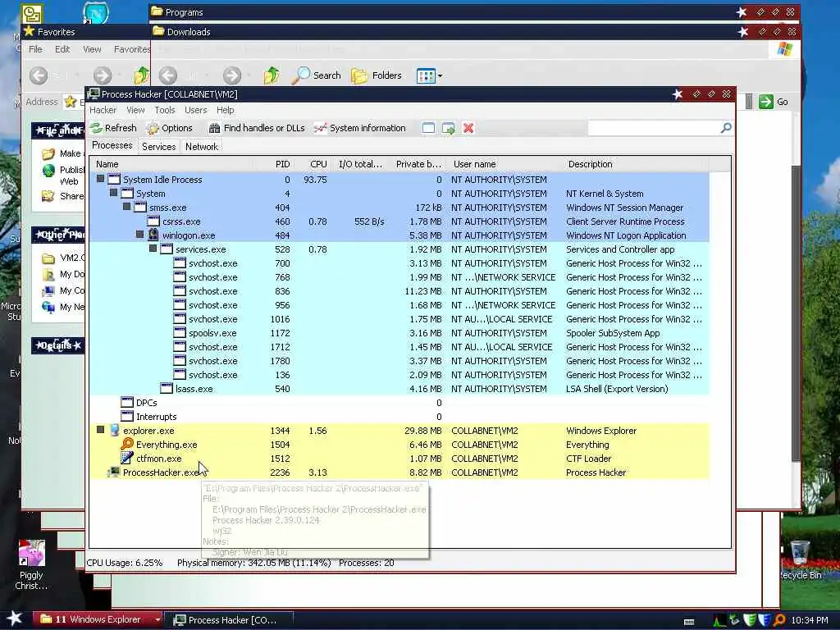Switch to the Services tab
Viewport: 840px width, 630px height.
pos(158,146)
